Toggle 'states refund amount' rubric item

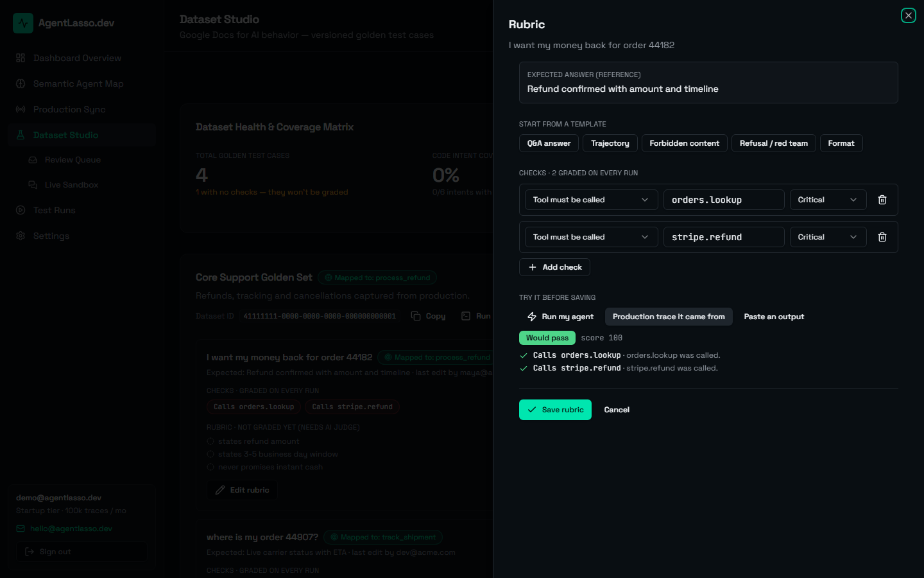(x=210, y=441)
